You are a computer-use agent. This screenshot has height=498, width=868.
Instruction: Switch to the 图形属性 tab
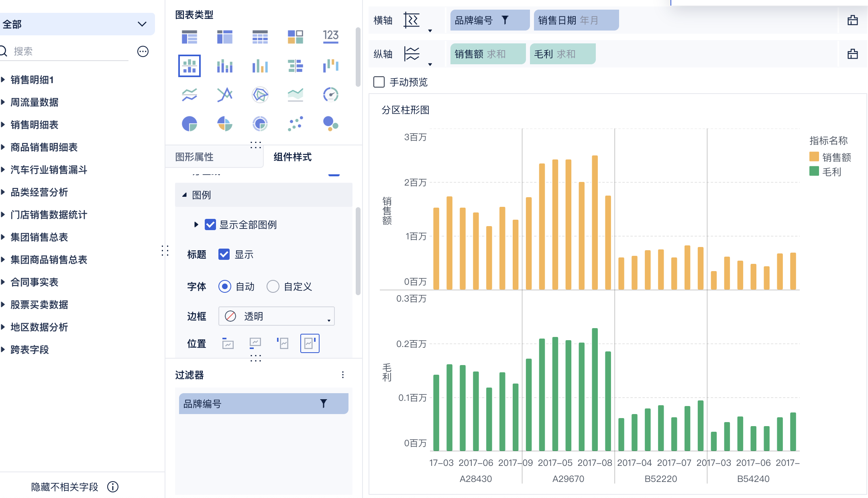click(x=194, y=157)
